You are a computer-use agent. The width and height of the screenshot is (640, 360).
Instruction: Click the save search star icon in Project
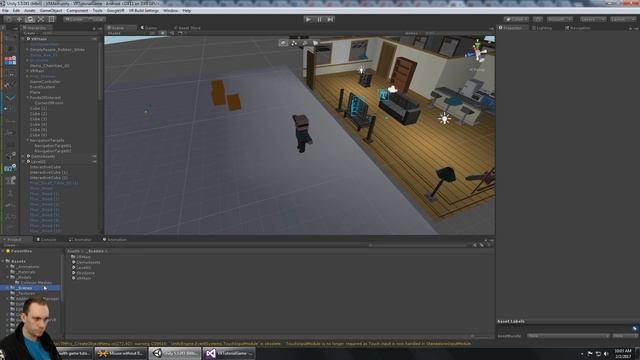(x=489, y=245)
